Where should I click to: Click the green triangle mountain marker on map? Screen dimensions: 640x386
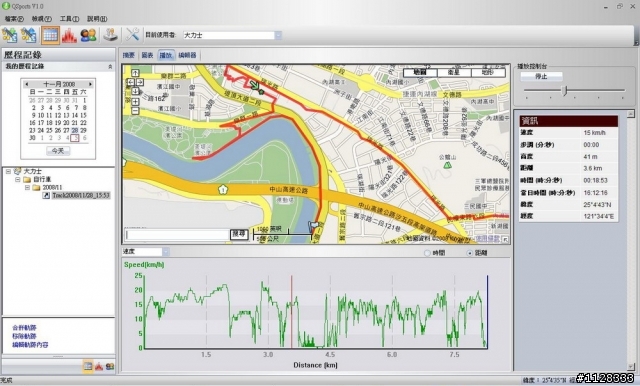click(448, 165)
